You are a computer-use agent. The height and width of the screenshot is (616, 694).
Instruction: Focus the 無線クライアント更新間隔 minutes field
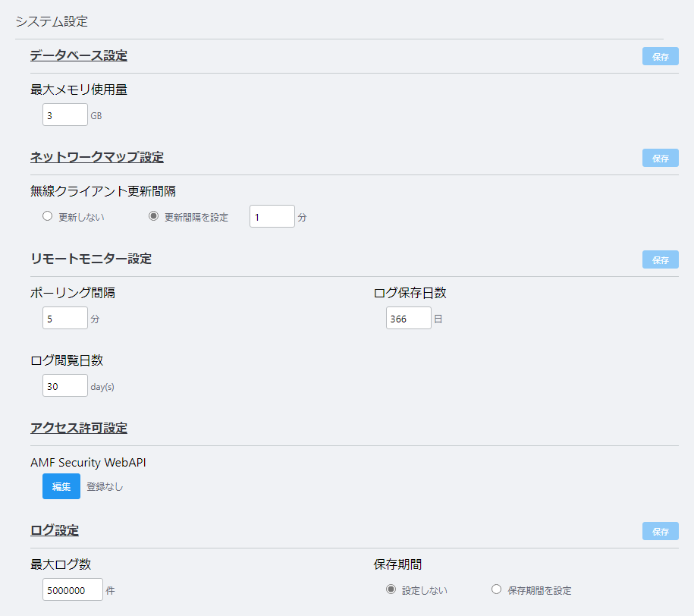272,216
